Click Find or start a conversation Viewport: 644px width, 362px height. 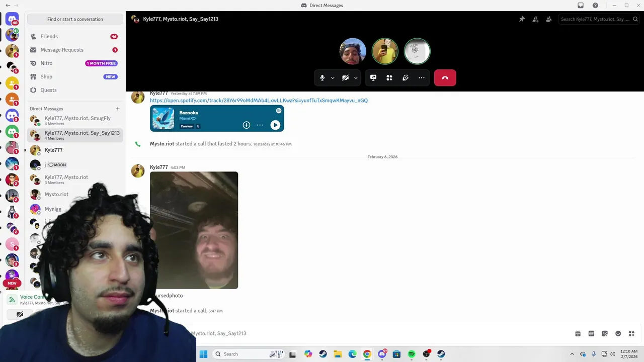(x=75, y=19)
